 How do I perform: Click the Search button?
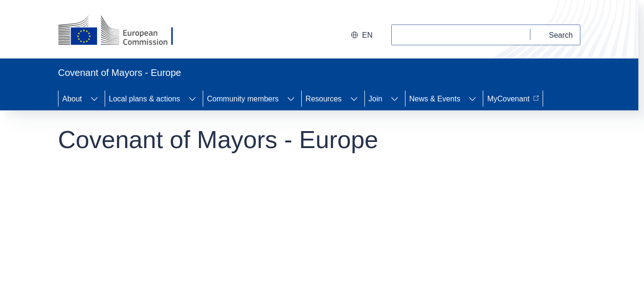[561, 35]
